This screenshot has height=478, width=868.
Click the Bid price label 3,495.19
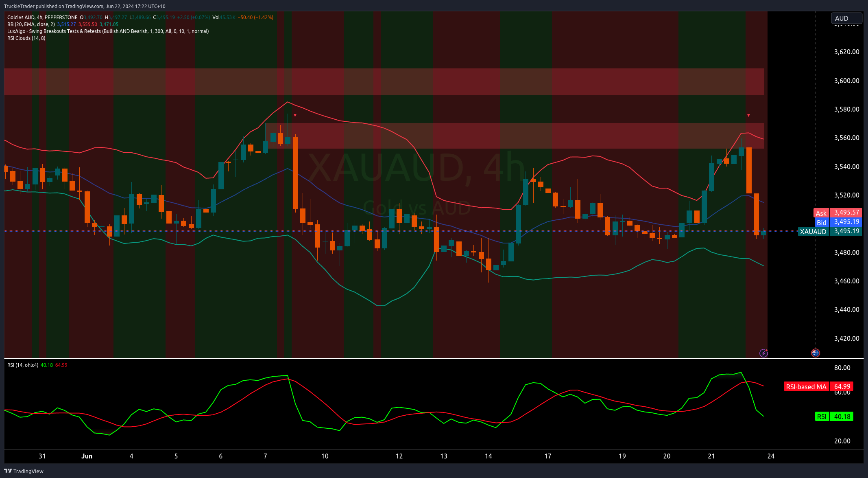tap(838, 222)
